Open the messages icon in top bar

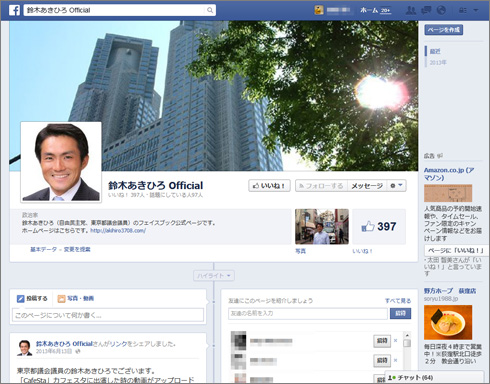[x=426, y=10]
